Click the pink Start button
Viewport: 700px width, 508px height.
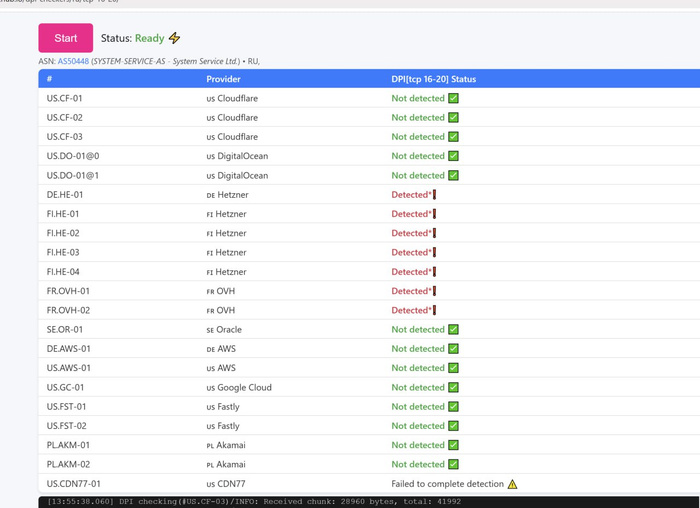pyautogui.click(x=65, y=38)
